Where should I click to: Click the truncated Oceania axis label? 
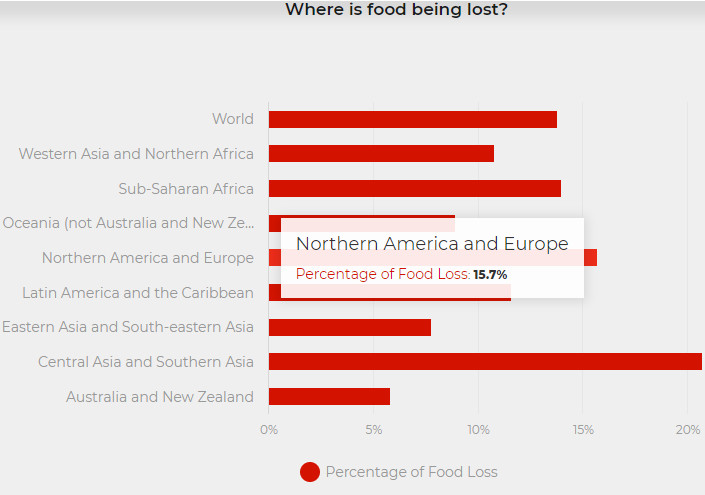(x=128, y=223)
